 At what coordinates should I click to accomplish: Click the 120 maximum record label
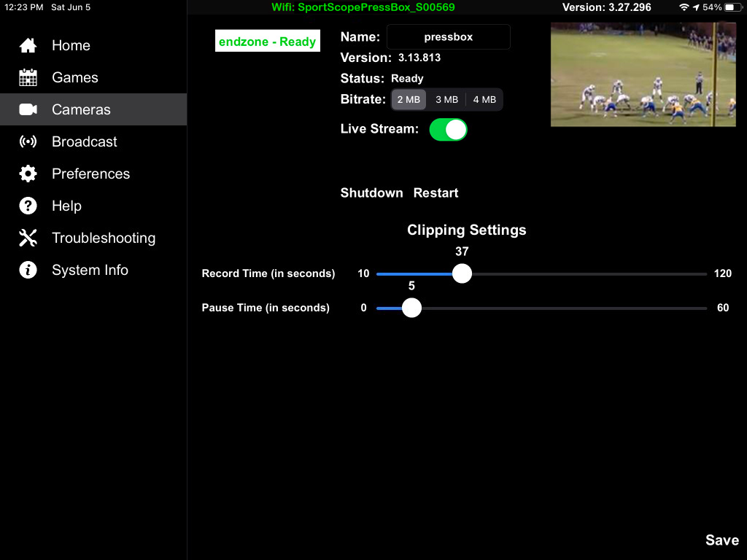[x=723, y=273]
